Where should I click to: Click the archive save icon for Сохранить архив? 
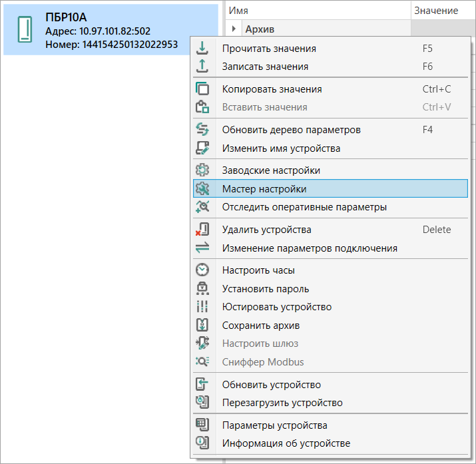(202, 325)
